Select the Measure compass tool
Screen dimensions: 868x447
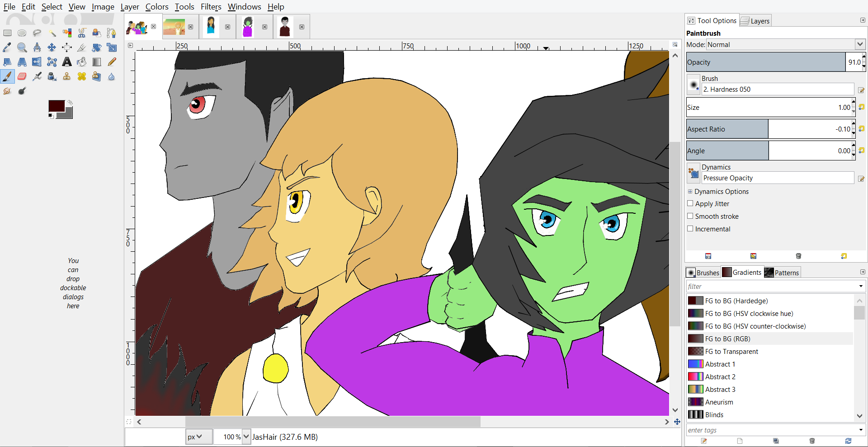click(37, 47)
